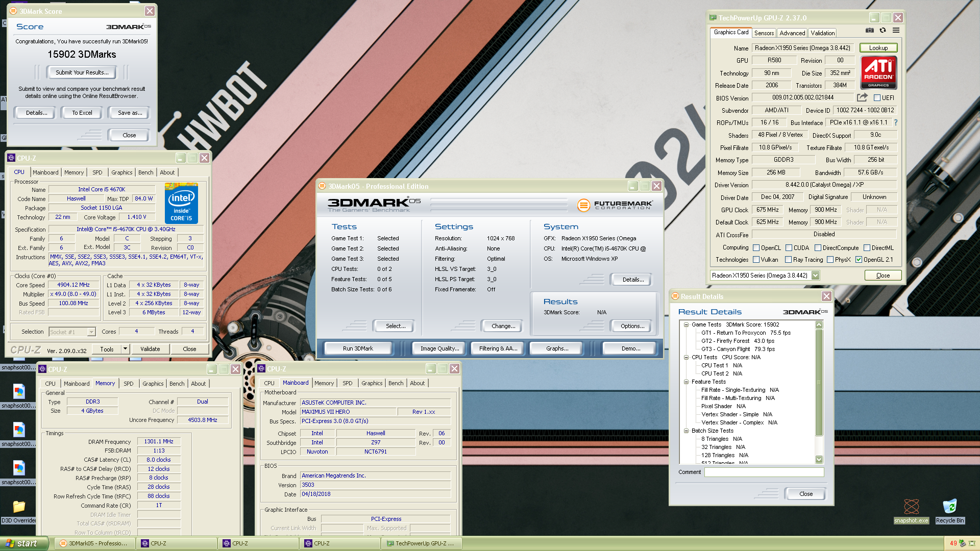Collapse the Game Tests tree node

[x=687, y=324]
